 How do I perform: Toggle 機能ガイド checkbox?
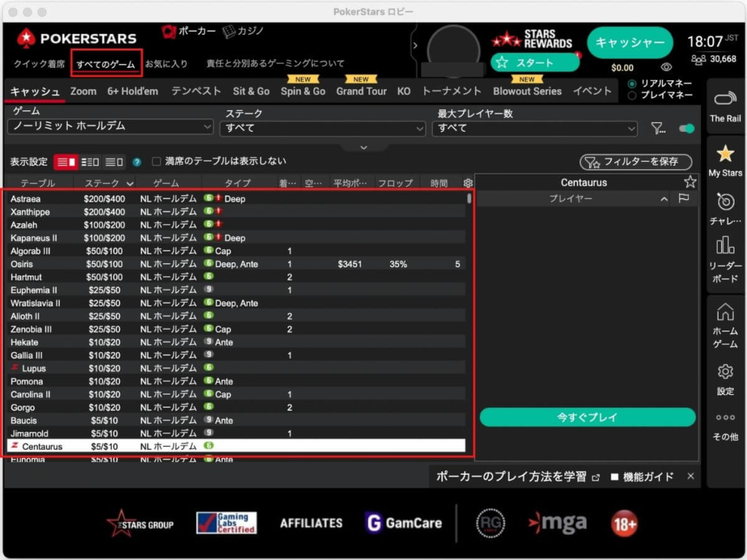[614, 477]
